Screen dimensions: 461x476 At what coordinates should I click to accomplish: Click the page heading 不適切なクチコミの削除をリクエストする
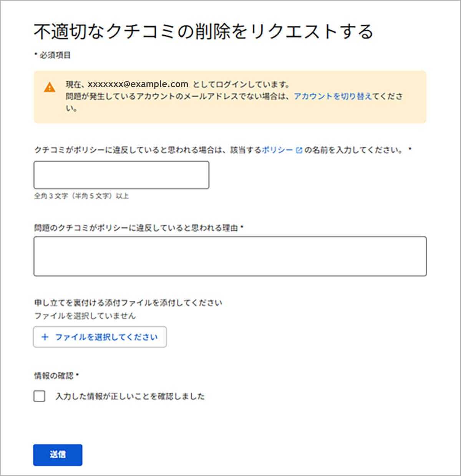click(203, 32)
